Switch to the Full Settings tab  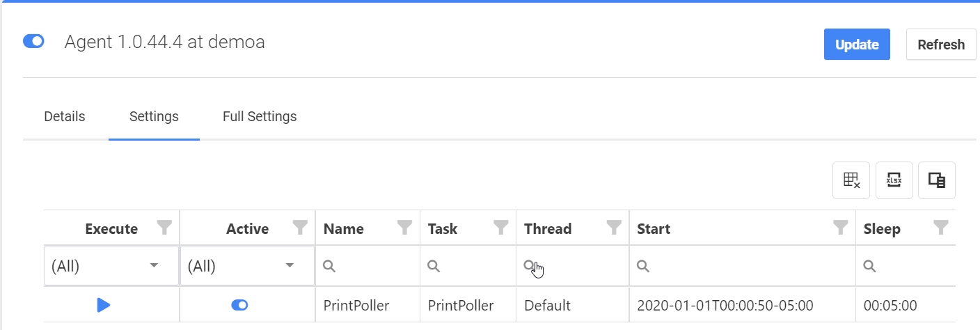point(260,117)
